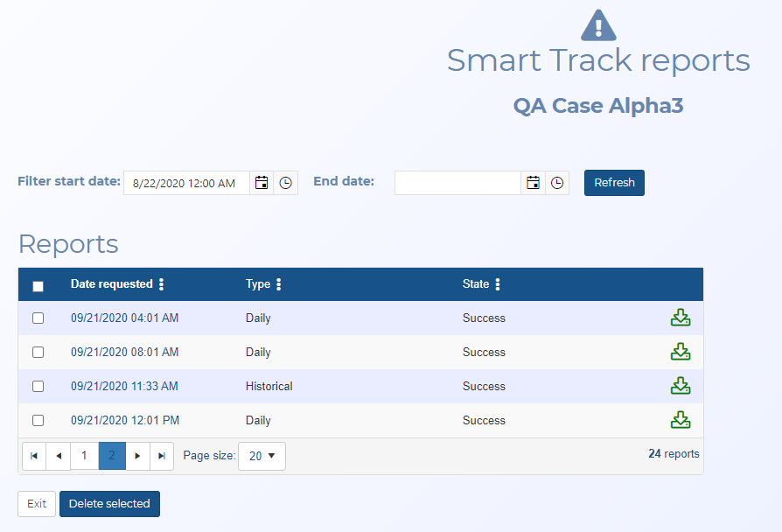Click into the End date input field
The height and width of the screenshot is (532, 782).
tap(457, 183)
